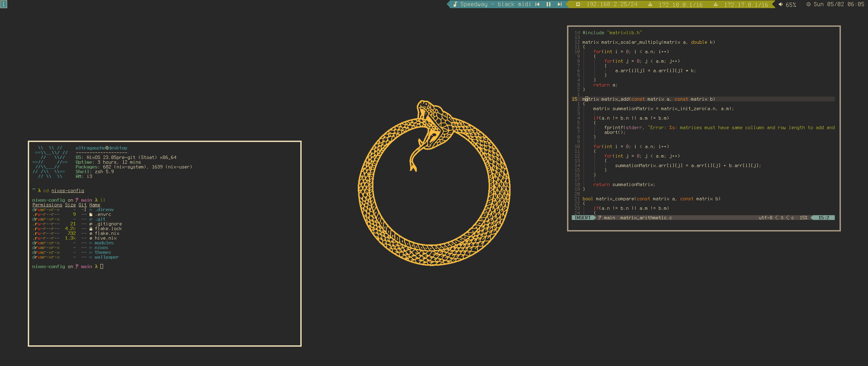This screenshot has height=366, width=868.
Task: Pause the Speedway track playback
Action: pos(548,4)
